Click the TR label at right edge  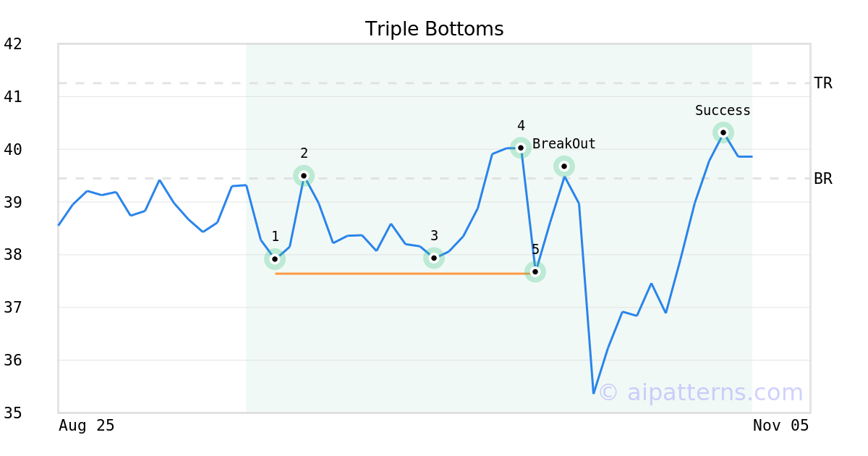click(823, 83)
